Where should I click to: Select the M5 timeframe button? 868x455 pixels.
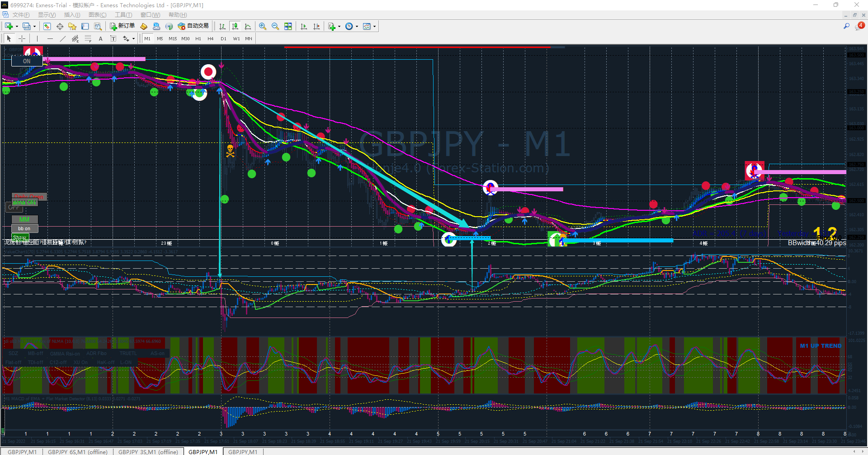pos(160,39)
